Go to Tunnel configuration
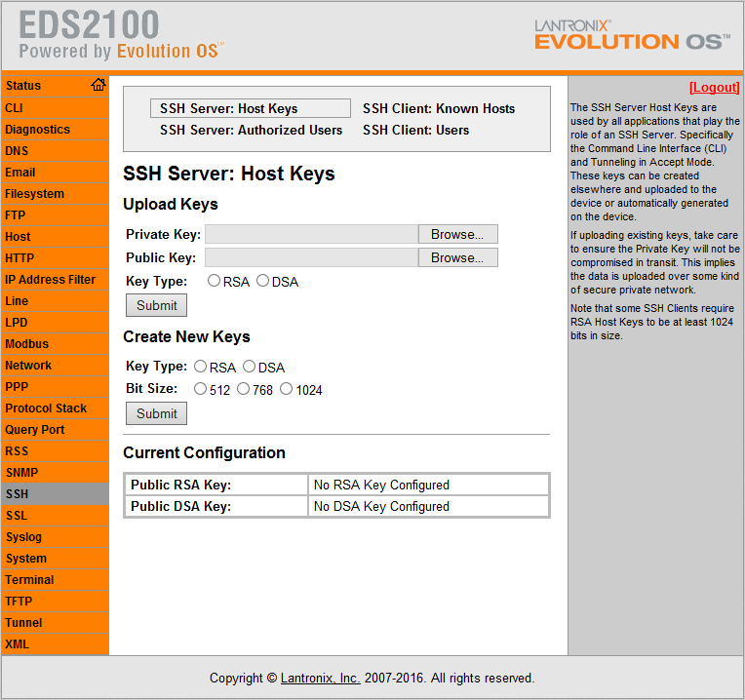The height and width of the screenshot is (700, 745). click(x=56, y=623)
